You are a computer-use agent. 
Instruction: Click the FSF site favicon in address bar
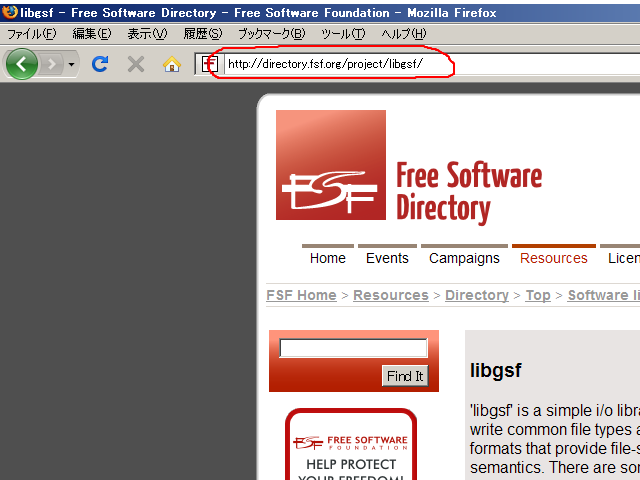(210, 64)
